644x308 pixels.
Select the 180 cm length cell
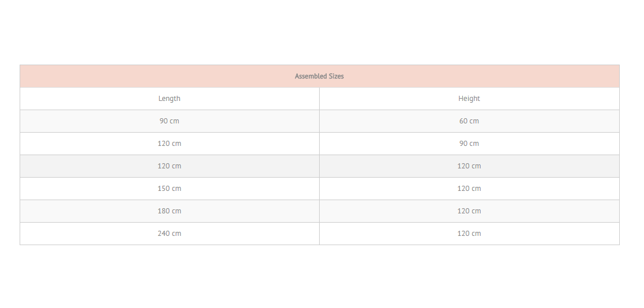pyautogui.click(x=169, y=211)
